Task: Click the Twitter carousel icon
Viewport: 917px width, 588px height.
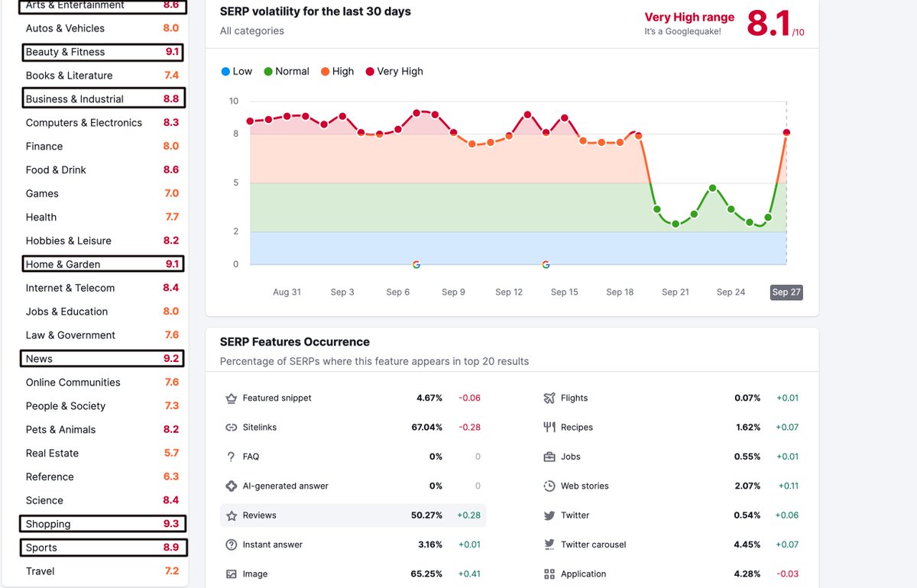Action: tap(549, 544)
